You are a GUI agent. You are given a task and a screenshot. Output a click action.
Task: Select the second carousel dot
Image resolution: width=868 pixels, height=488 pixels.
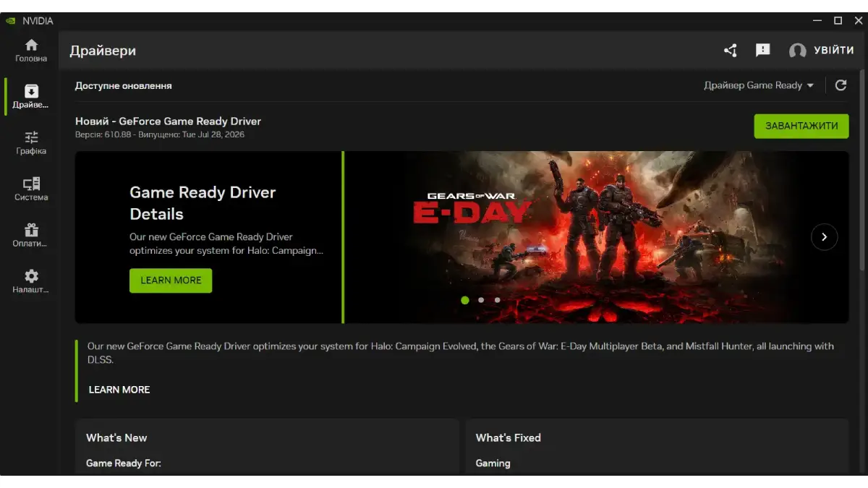click(x=481, y=300)
